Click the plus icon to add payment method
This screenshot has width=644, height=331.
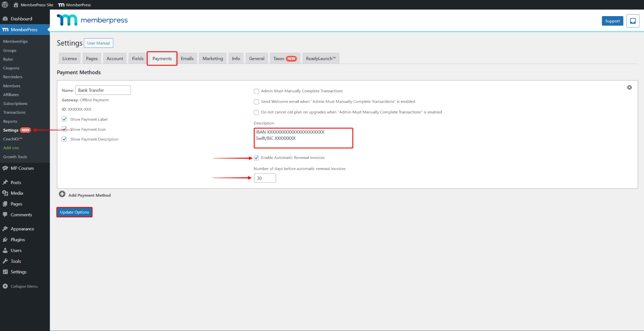point(62,194)
